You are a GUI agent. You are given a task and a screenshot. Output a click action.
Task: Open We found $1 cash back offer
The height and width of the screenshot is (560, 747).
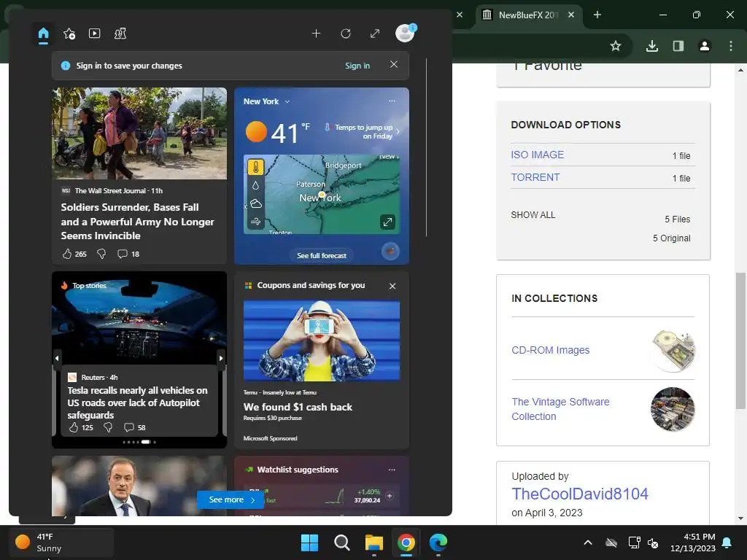(x=298, y=407)
